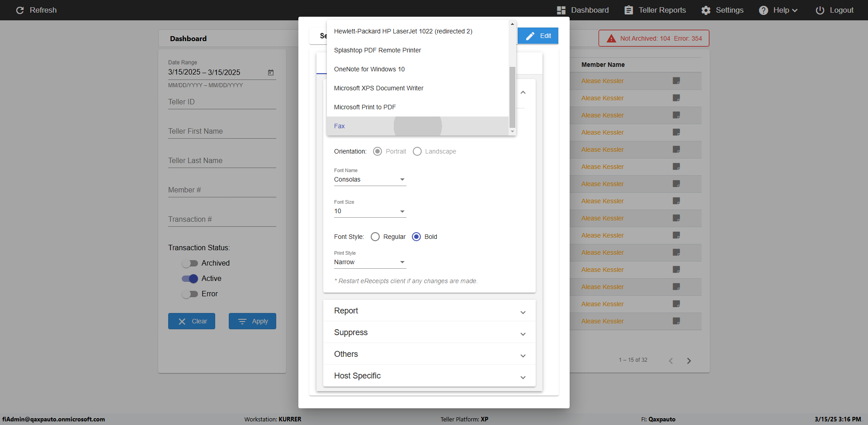
Task: Disable the Active status switch
Action: pyautogui.click(x=190, y=279)
